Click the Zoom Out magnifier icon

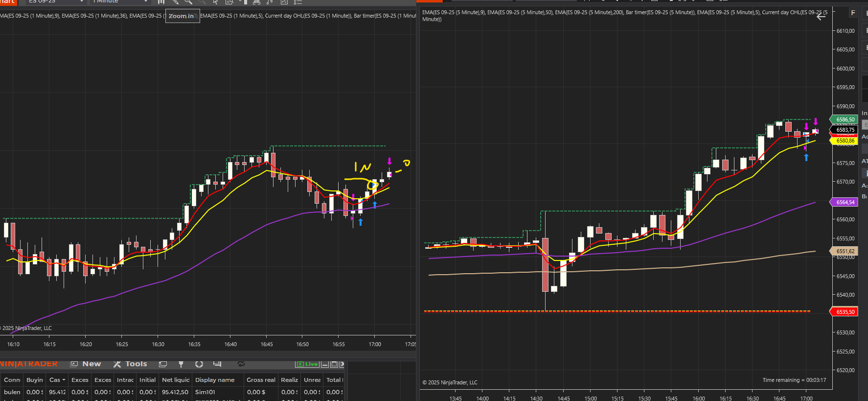pos(202,2)
